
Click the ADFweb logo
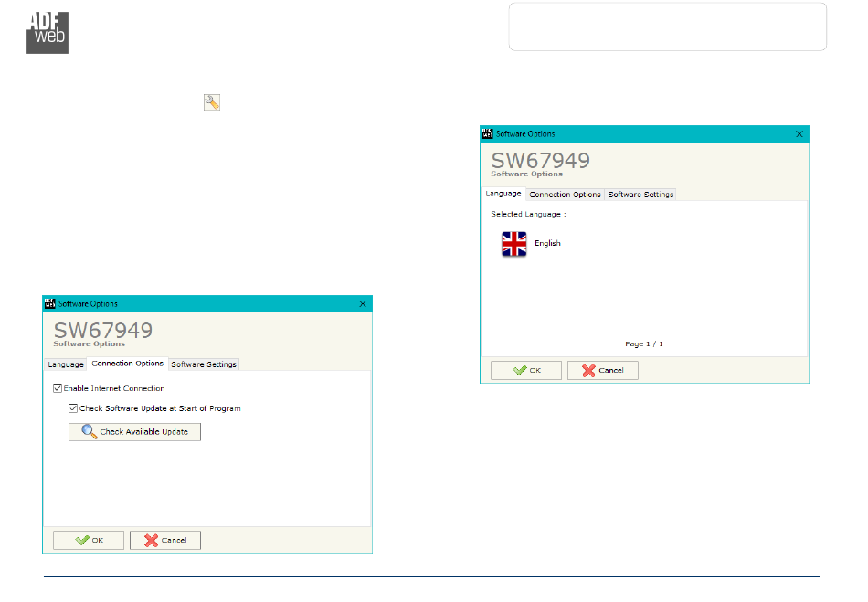48,33
